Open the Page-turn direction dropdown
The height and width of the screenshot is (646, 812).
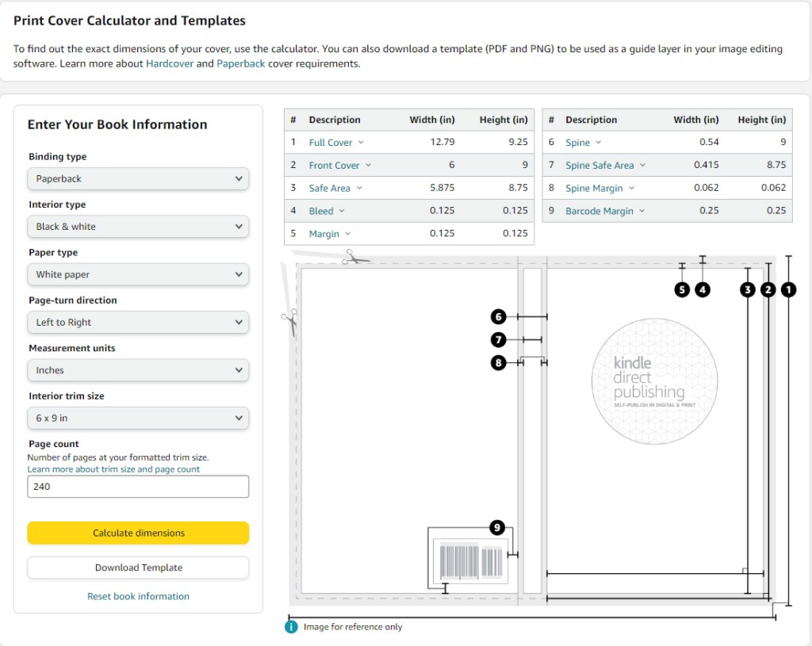[x=138, y=323]
